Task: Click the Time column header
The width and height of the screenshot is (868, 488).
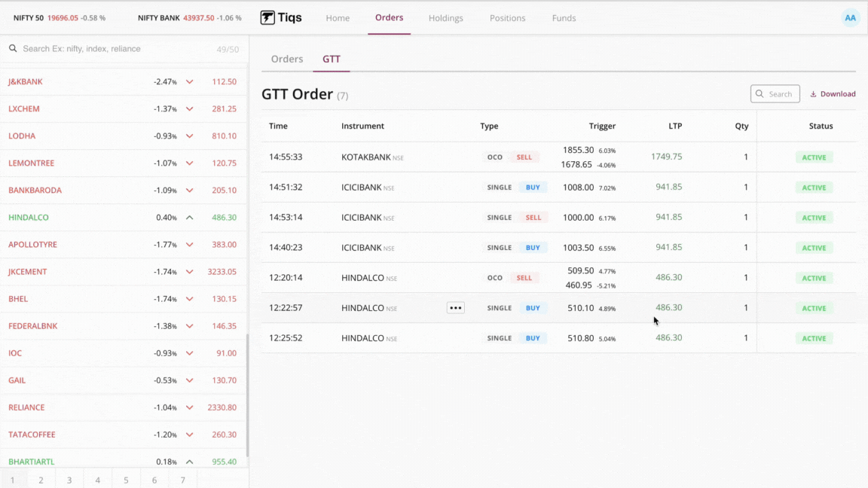Action: click(x=278, y=127)
